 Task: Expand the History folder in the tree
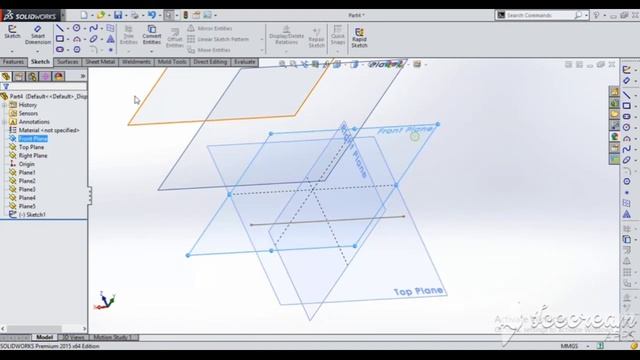pyautogui.click(x=4, y=105)
